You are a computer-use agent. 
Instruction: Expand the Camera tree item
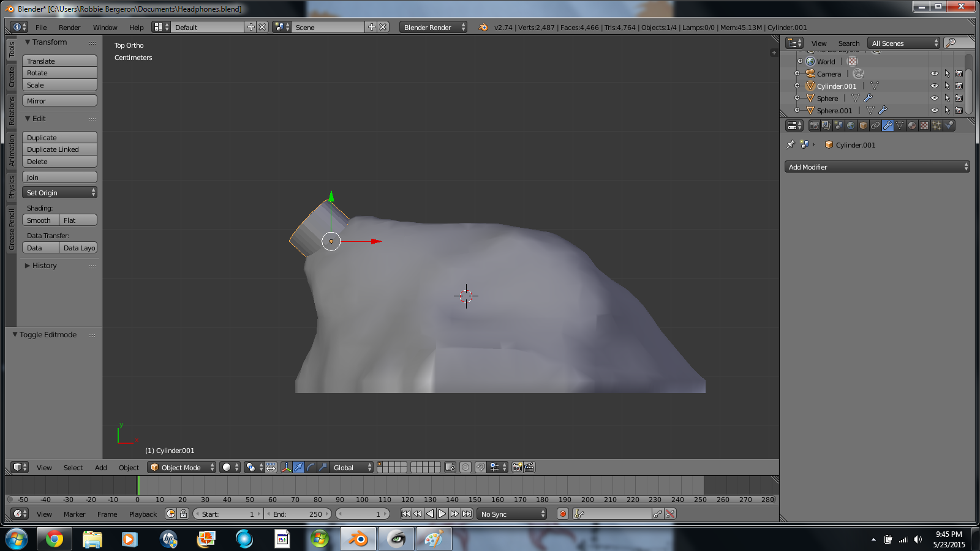[x=797, y=73]
